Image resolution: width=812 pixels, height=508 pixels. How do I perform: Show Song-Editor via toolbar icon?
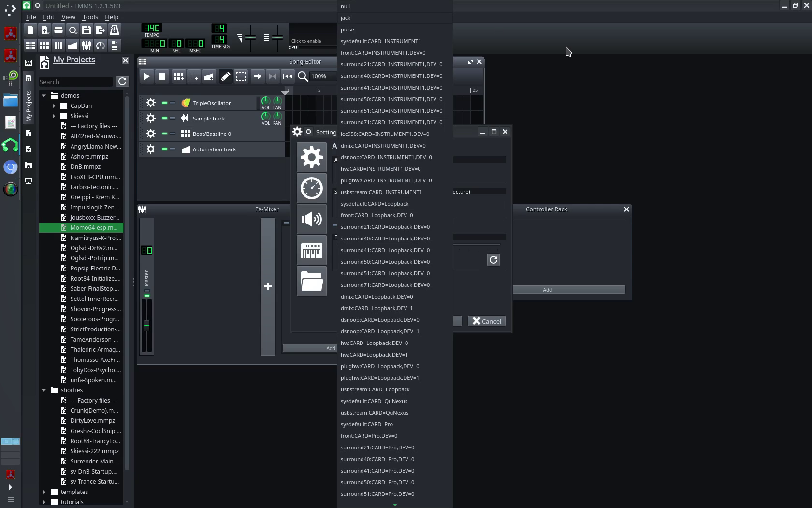tap(30, 45)
